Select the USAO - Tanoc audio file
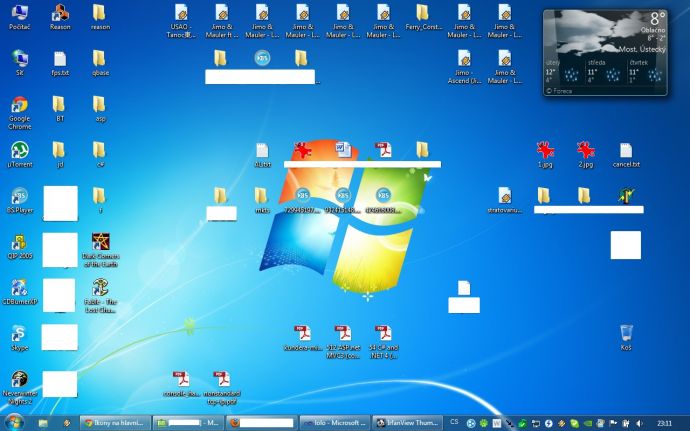The width and height of the screenshot is (690, 431). (181, 21)
